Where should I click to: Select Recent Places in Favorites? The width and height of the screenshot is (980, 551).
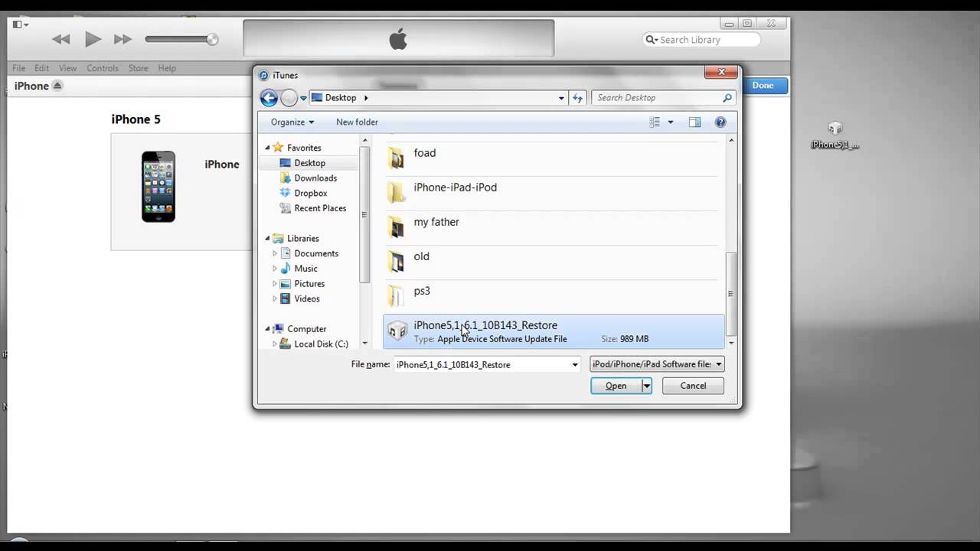(320, 208)
